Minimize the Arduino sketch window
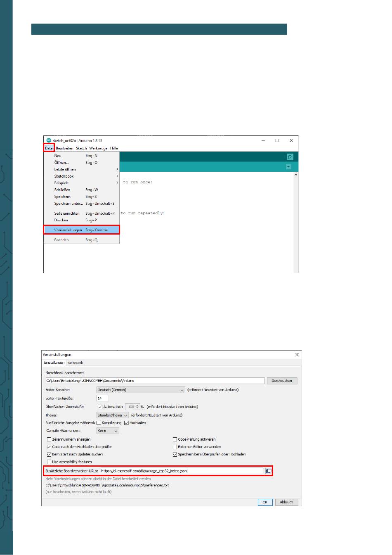The image size is (392, 555). (264, 140)
